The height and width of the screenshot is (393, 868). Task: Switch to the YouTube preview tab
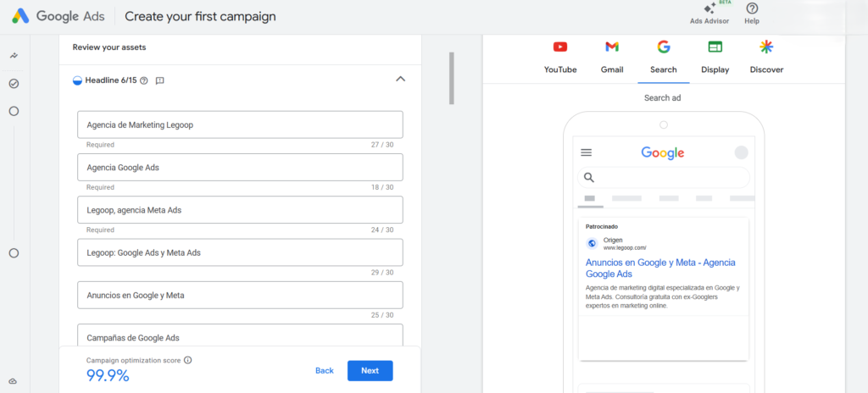(x=560, y=57)
